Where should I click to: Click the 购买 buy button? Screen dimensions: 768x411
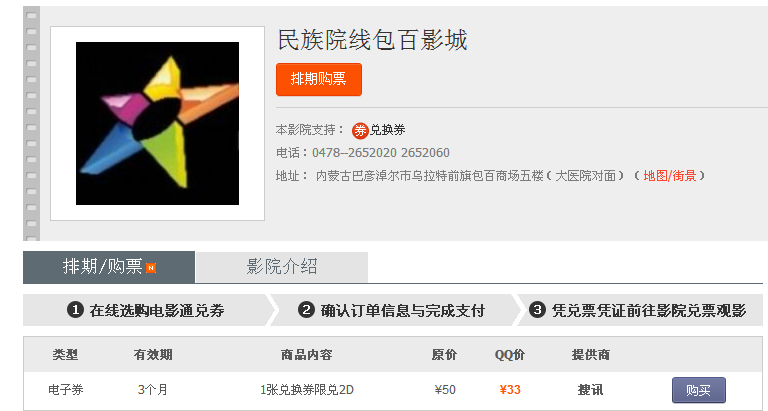[x=698, y=390]
